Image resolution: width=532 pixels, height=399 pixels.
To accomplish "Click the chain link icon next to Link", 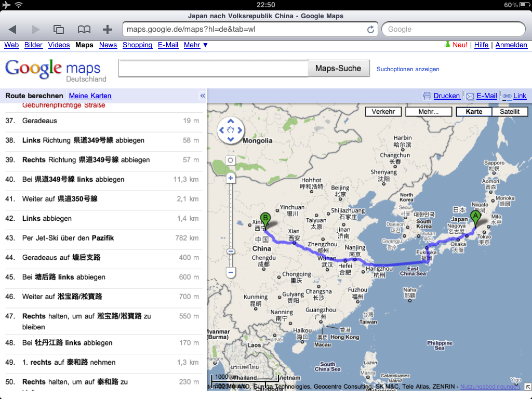I will (x=507, y=96).
